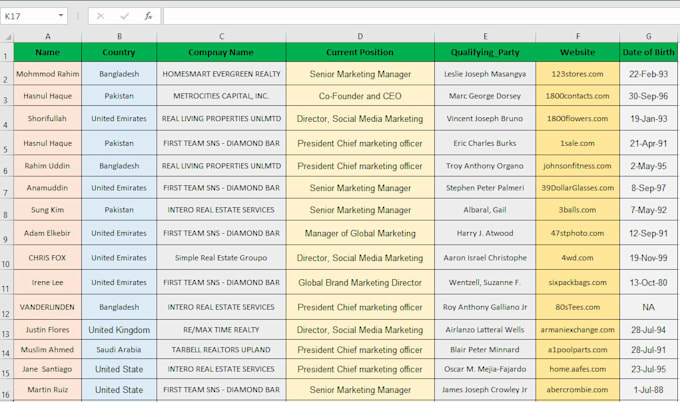Select cell 'Rahim Uddin'
The width and height of the screenshot is (680, 403).
tap(48, 166)
